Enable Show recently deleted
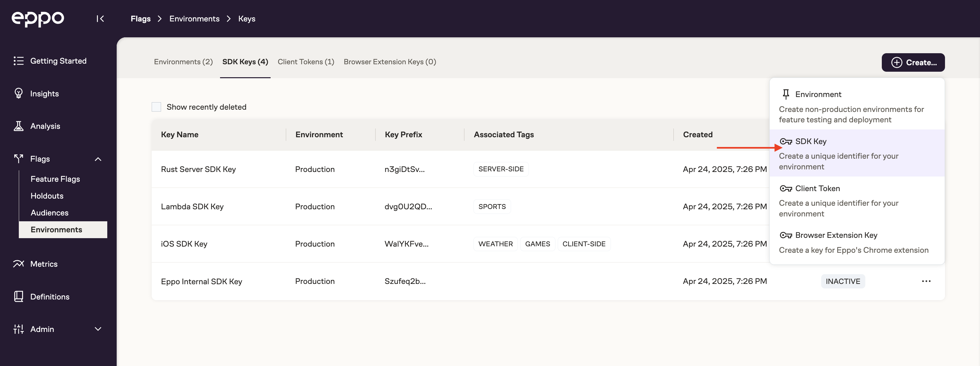This screenshot has height=366, width=980. tap(156, 107)
